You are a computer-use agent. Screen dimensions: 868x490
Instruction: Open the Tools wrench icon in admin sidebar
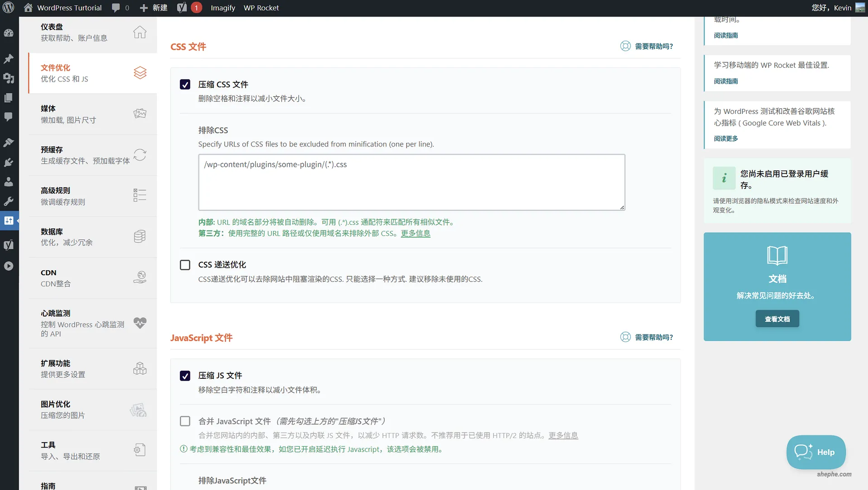9,201
